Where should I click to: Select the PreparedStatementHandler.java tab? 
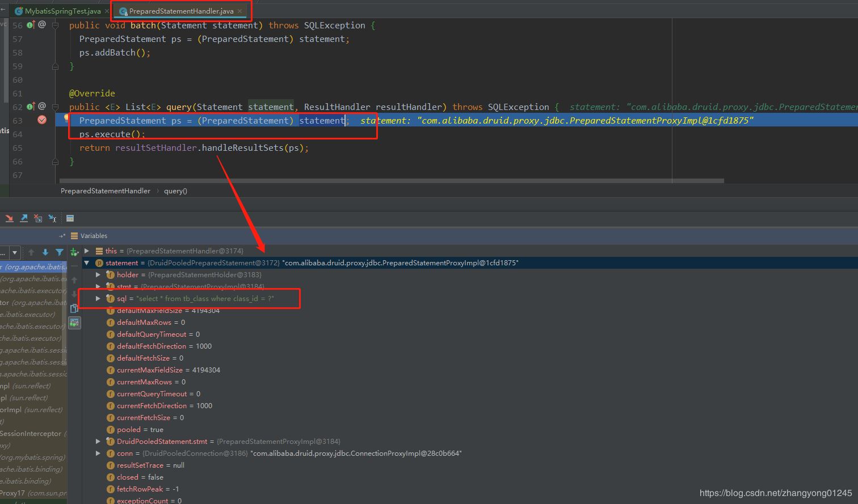tap(180, 11)
